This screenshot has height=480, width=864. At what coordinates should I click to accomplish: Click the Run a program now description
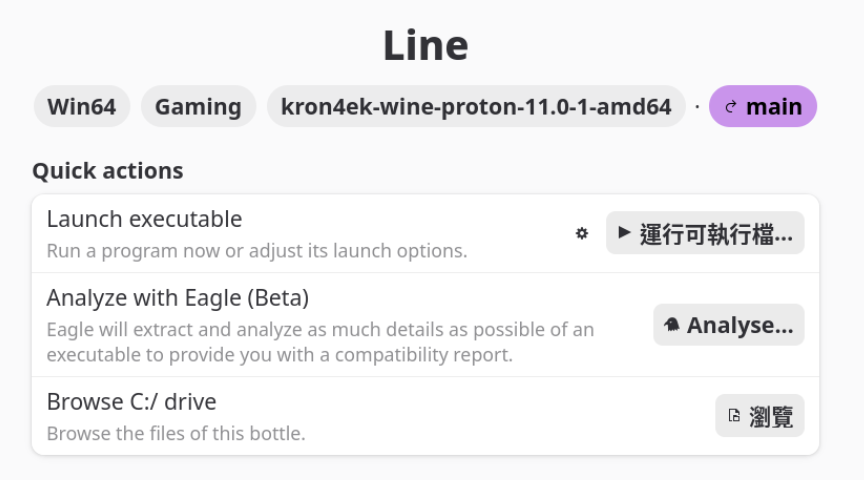tap(257, 251)
